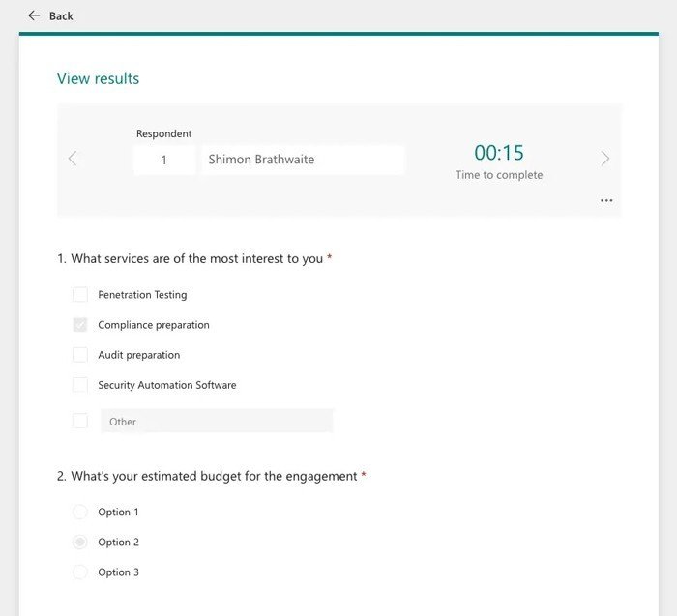Click the Security Automation Software label
This screenshot has height=616, width=677.
[166, 385]
